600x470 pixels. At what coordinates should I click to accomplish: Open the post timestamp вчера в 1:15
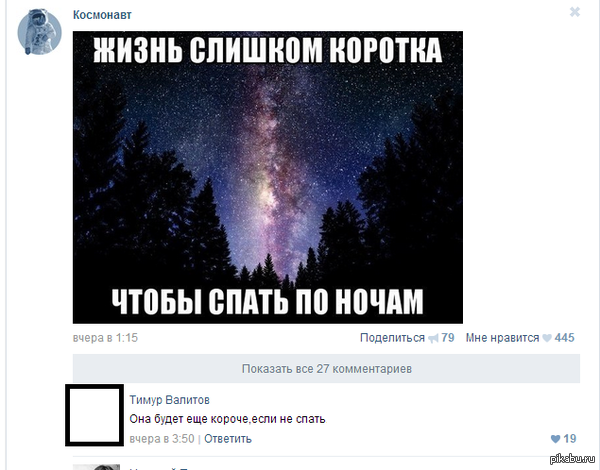tap(105, 338)
